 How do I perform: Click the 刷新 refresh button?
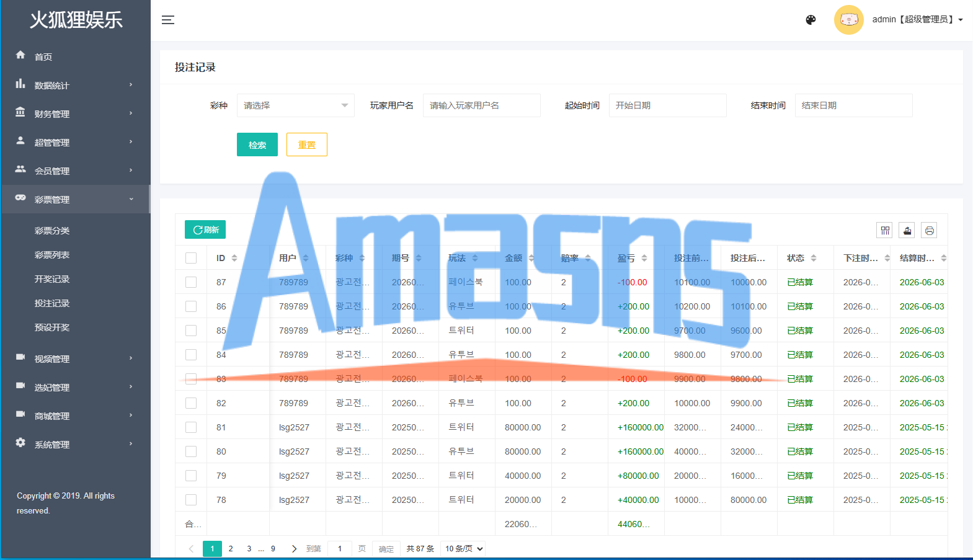(205, 229)
